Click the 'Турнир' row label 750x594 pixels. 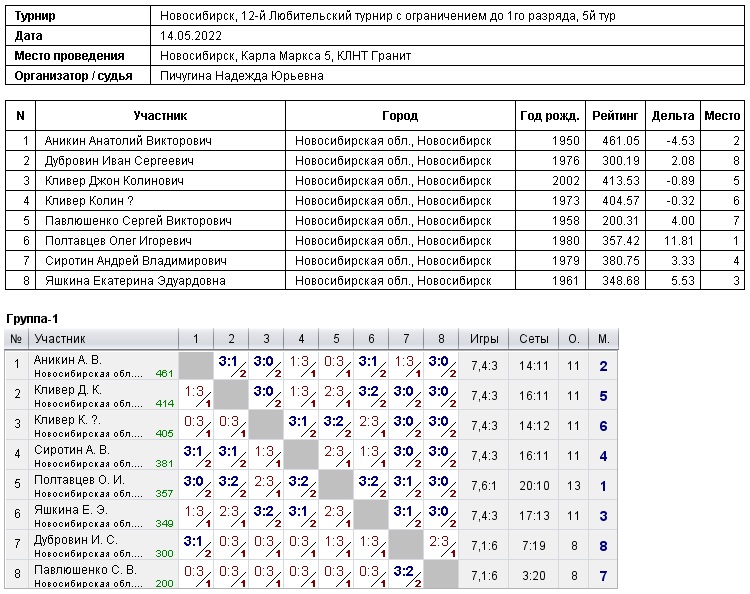(35, 16)
